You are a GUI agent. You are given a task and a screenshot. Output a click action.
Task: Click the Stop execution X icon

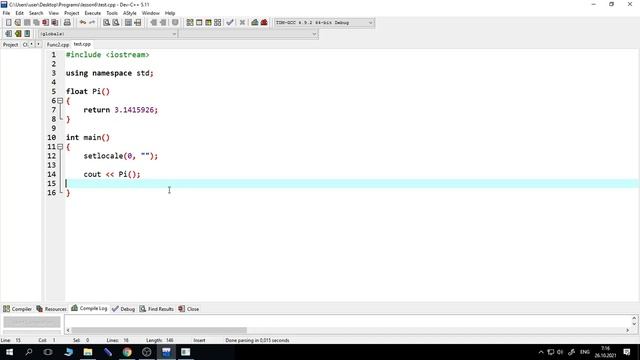242,23
